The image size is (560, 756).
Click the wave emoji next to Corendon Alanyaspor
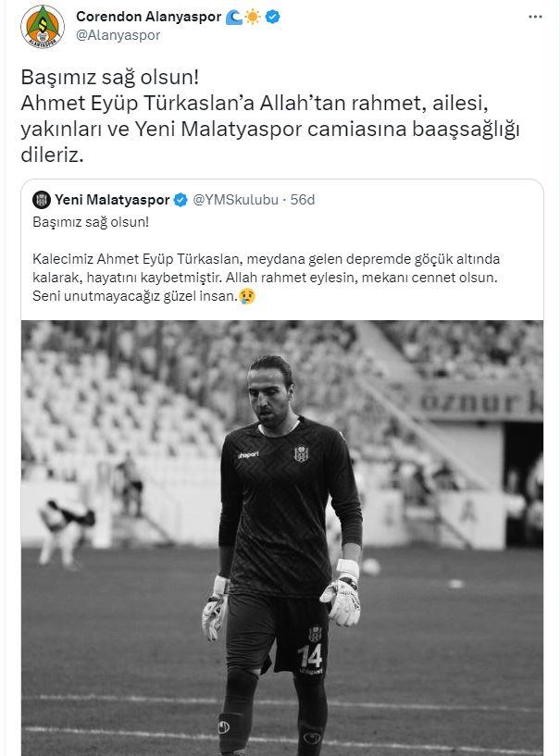pyautogui.click(x=234, y=17)
